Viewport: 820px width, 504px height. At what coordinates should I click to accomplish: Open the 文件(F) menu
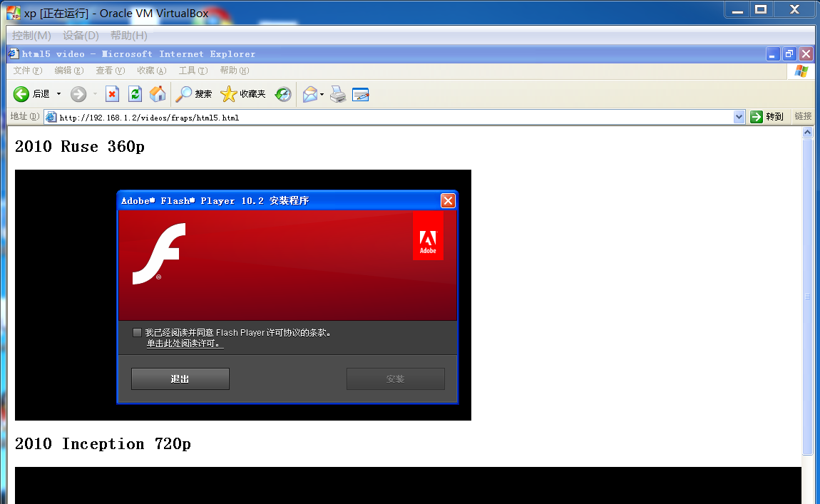28,71
